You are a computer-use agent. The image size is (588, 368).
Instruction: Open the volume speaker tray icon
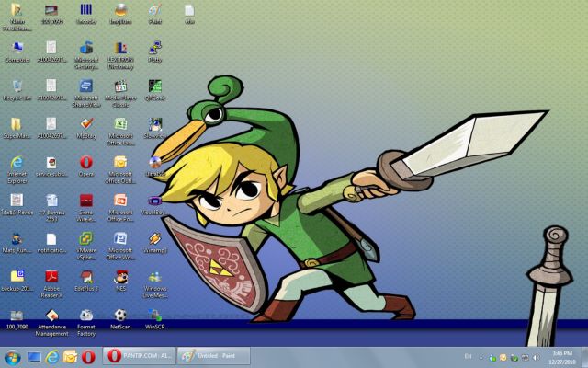point(537,358)
